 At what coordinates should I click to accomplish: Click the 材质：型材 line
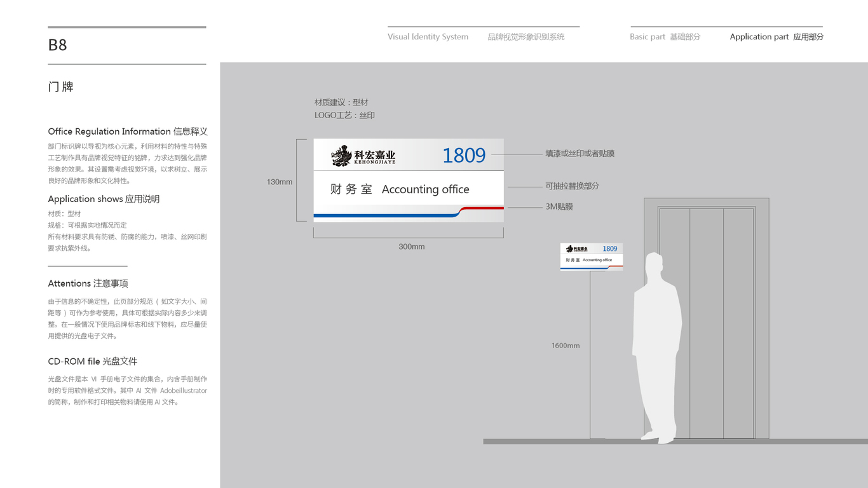tap(65, 214)
